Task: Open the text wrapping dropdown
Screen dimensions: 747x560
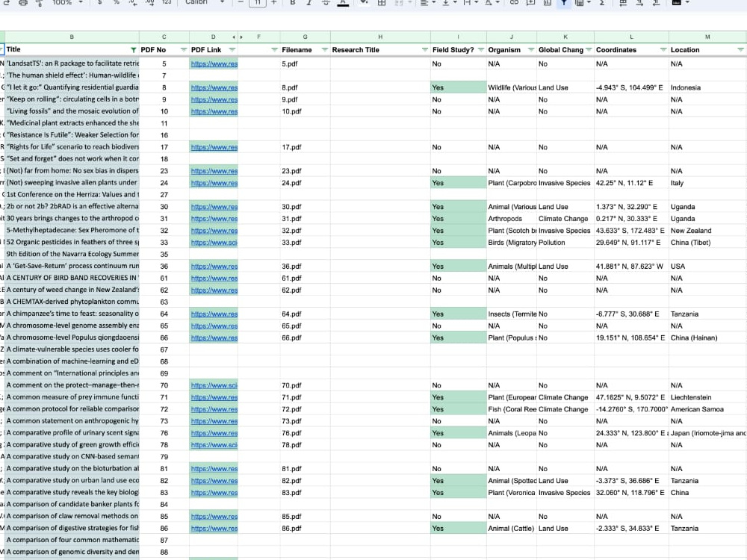Action: point(470,3)
